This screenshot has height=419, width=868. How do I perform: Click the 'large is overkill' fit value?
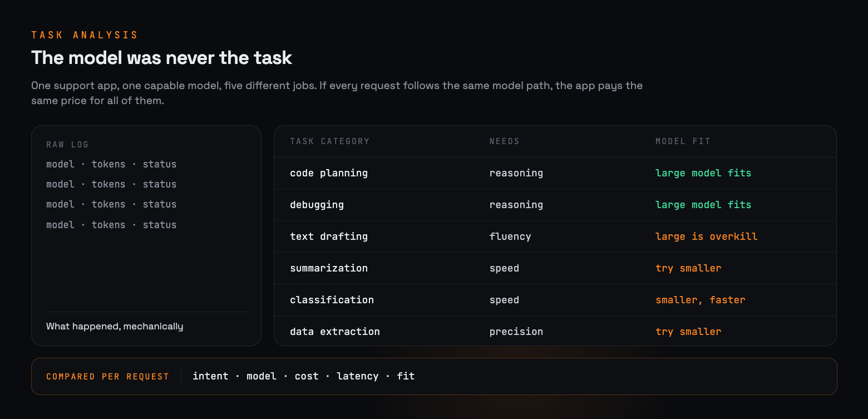pyautogui.click(x=707, y=236)
